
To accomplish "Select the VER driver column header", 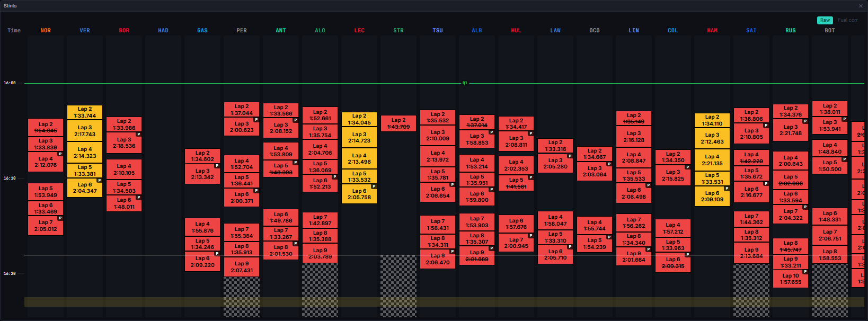I will pyautogui.click(x=85, y=31).
